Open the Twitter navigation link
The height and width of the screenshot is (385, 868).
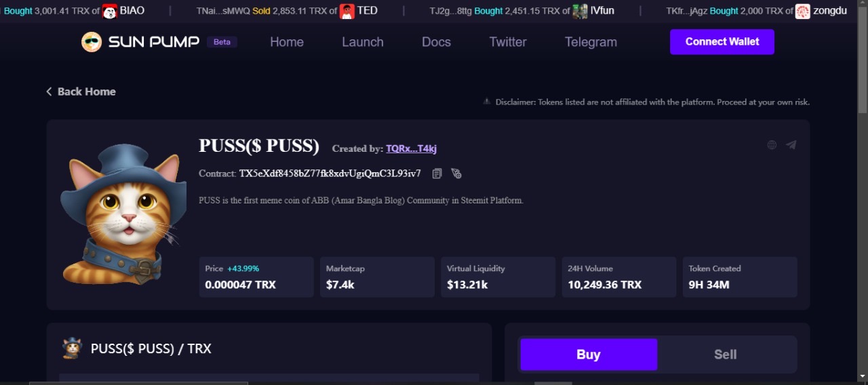coord(508,42)
